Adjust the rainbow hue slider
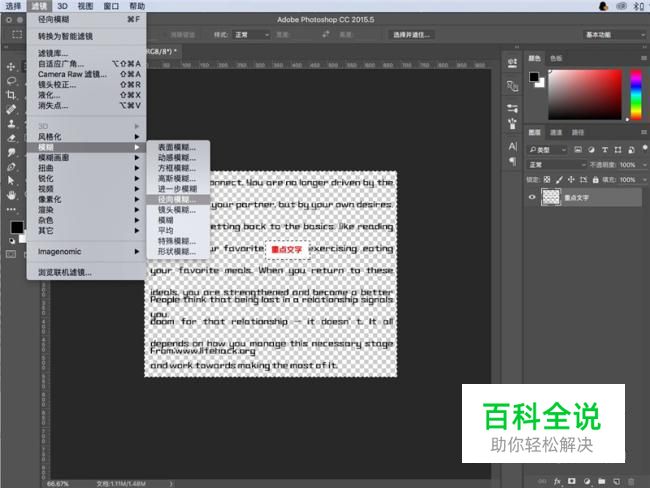 tap(636, 95)
